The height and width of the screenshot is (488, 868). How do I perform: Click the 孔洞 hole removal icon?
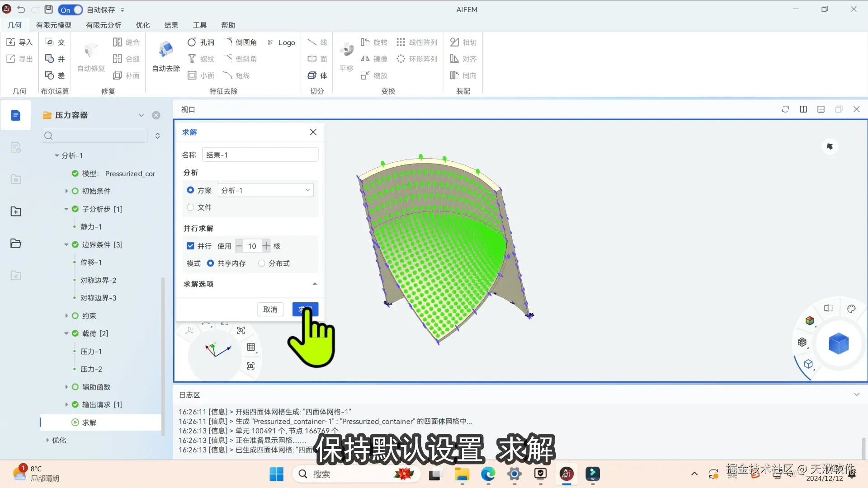pyautogui.click(x=192, y=42)
